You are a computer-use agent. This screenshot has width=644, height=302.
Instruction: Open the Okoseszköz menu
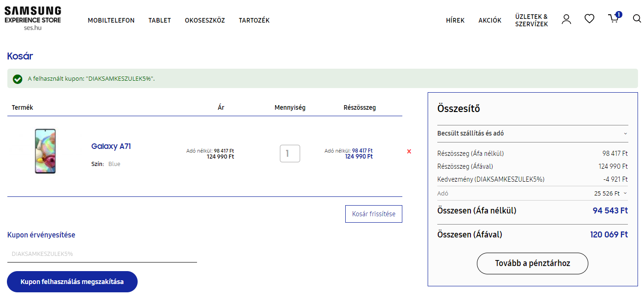click(x=205, y=20)
